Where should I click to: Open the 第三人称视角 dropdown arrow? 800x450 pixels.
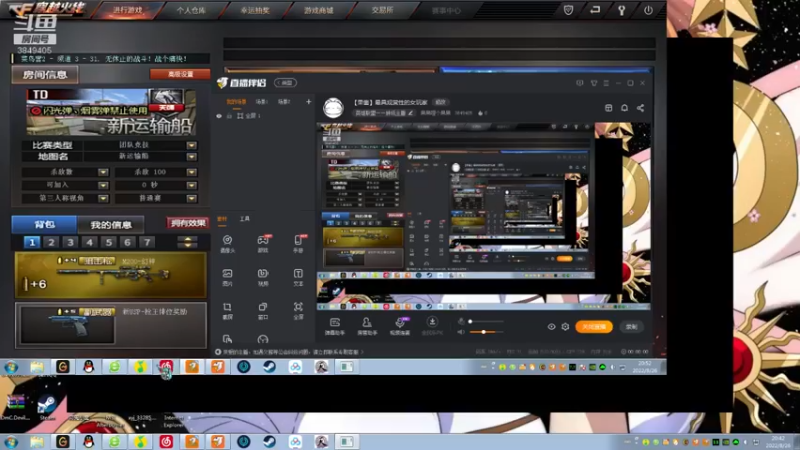click(x=103, y=198)
